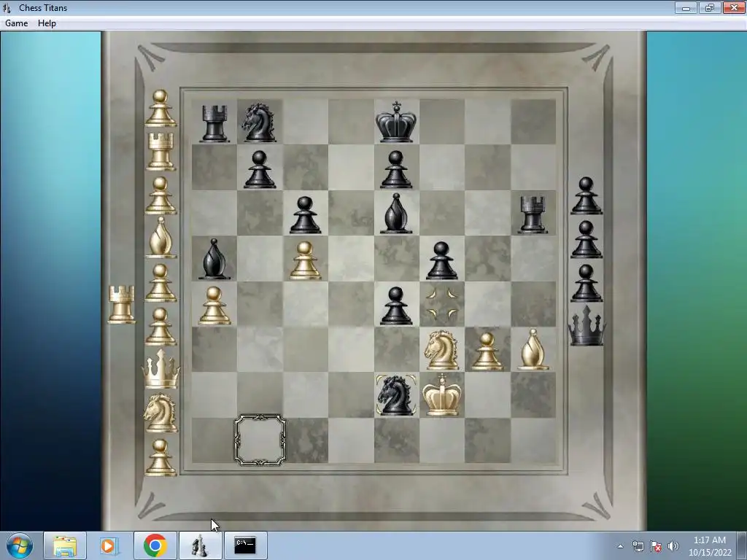Select the white pawn on c5
Image resolution: width=747 pixels, height=560 pixels.
tap(305, 260)
